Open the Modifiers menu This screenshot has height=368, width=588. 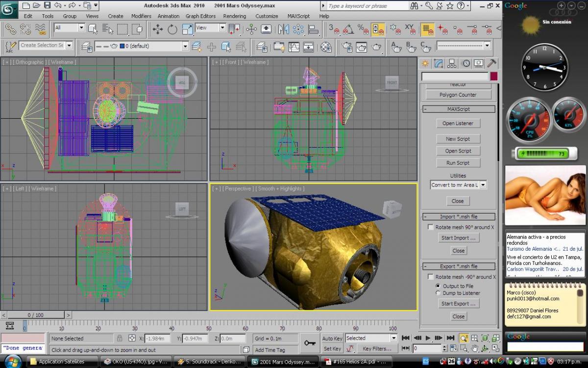(x=141, y=16)
